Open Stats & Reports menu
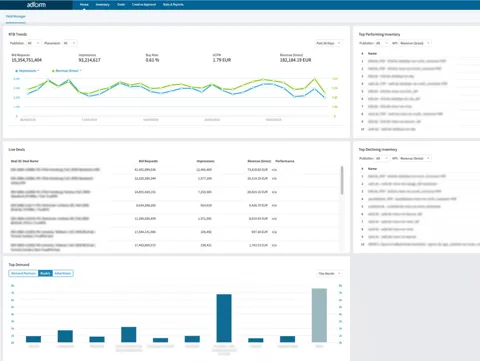 [173, 5]
